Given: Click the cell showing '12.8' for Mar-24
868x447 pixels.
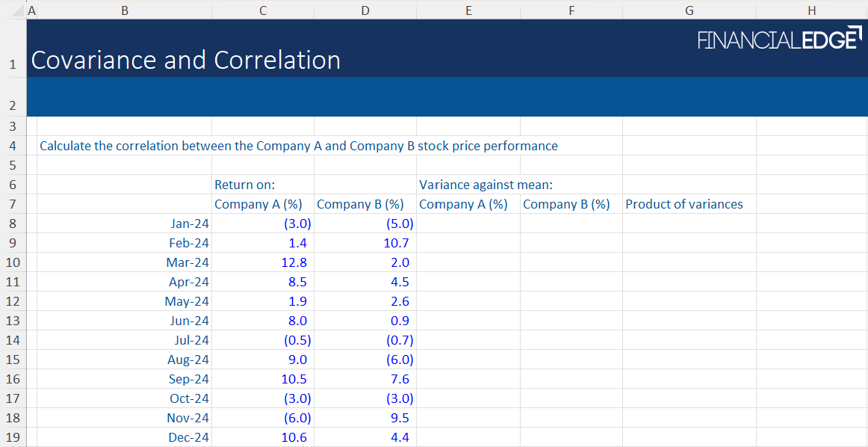Looking at the screenshot, I should (297, 262).
